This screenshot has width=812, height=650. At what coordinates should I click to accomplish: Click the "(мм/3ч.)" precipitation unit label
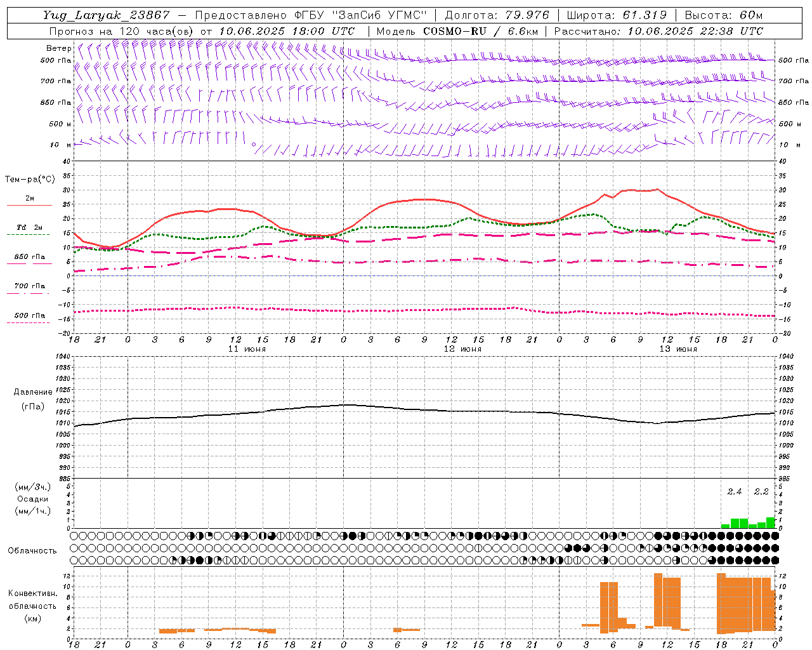pos(32,487)
